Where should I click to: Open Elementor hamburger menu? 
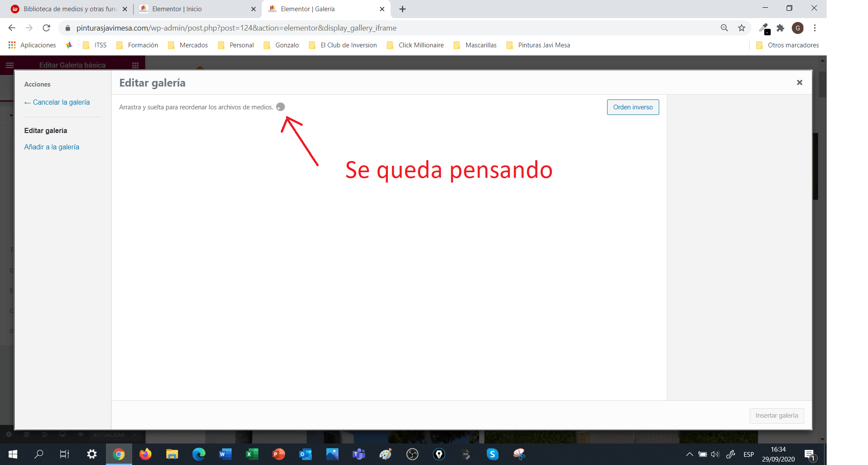pyautogui.click(x=9, y=65)
